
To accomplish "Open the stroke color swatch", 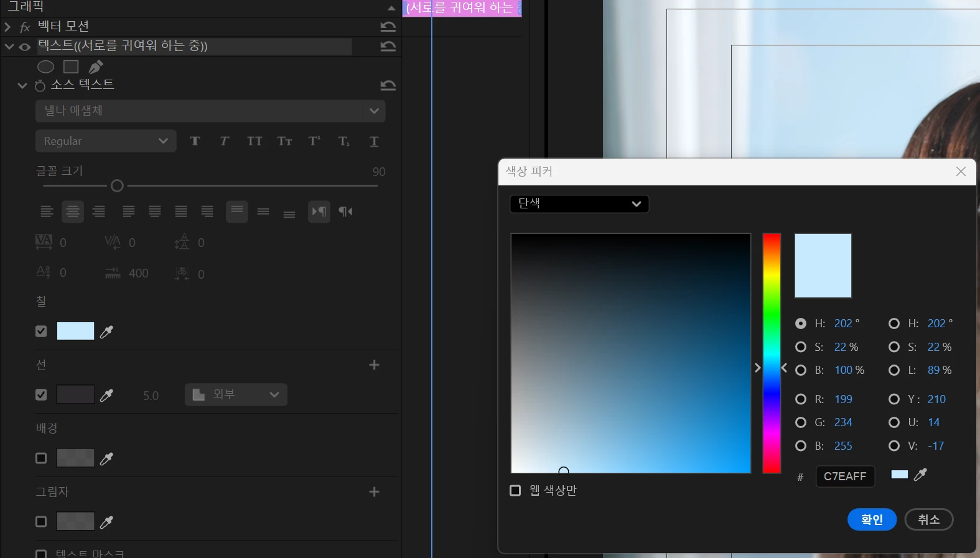I will click(75, 394).
